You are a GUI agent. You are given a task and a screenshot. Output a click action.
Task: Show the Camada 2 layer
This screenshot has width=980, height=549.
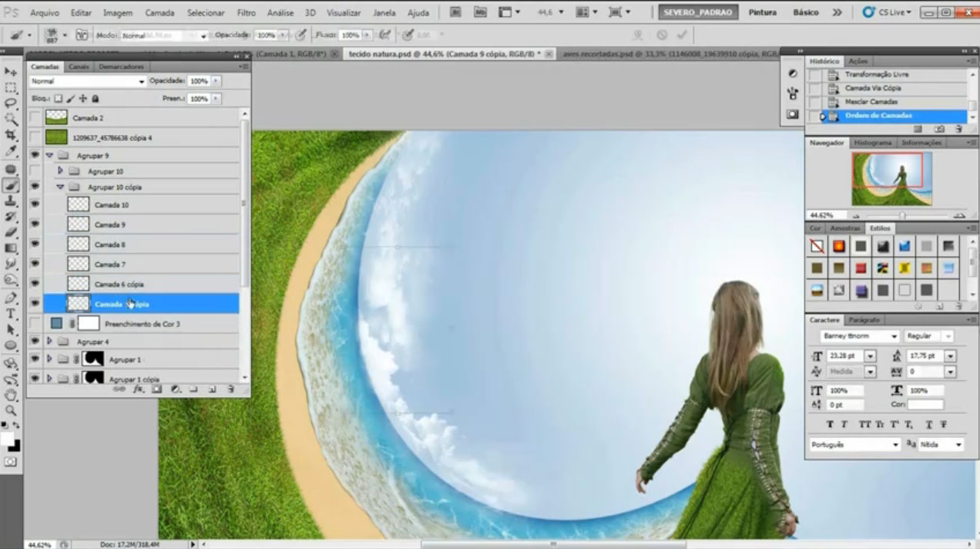35,118
